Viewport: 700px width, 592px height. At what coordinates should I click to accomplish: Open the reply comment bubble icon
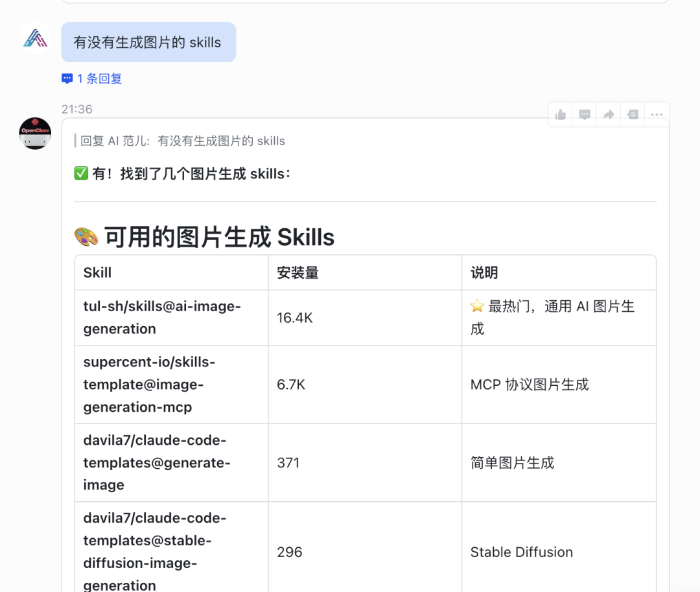click(x=585, y=115)
